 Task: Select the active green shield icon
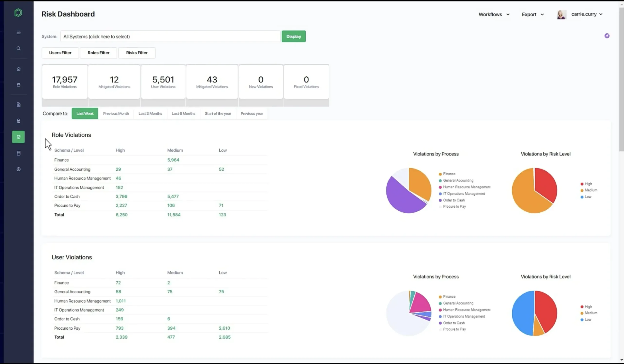point(18,137)
